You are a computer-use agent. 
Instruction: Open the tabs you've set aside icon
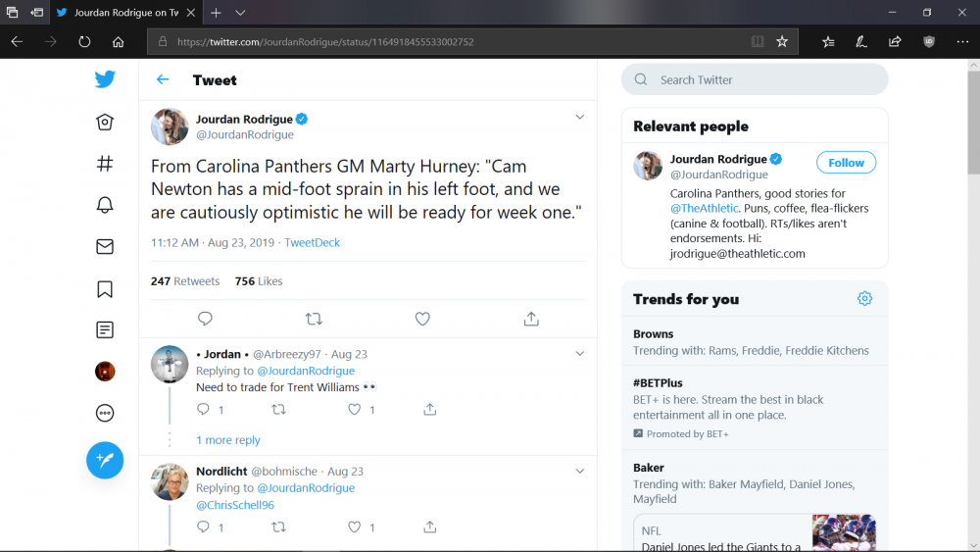click(x=12, y=13)
